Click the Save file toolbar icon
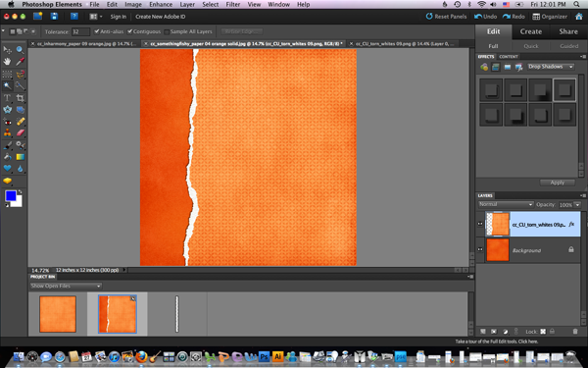This screenshot has width=588, height=368. click(54, 16)
